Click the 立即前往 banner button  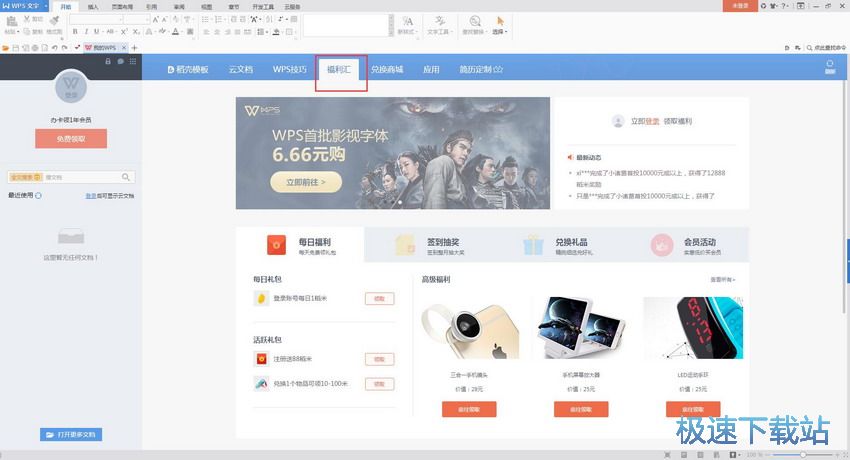point(306,182)
